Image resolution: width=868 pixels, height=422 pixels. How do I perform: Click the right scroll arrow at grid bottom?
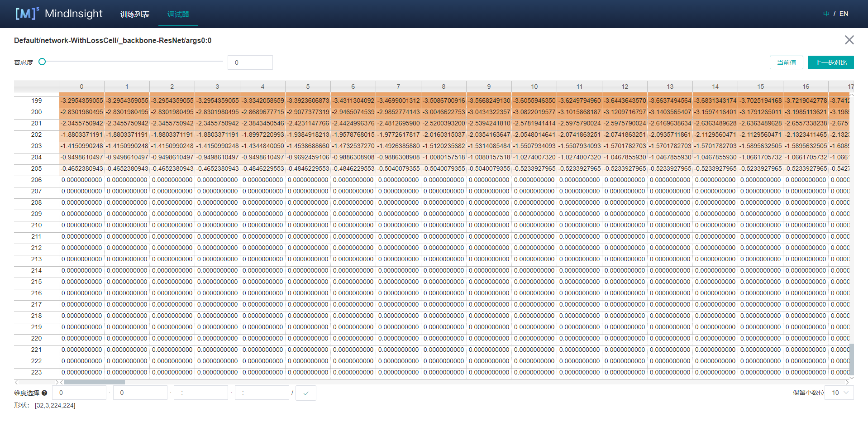(x=847, y=382)
